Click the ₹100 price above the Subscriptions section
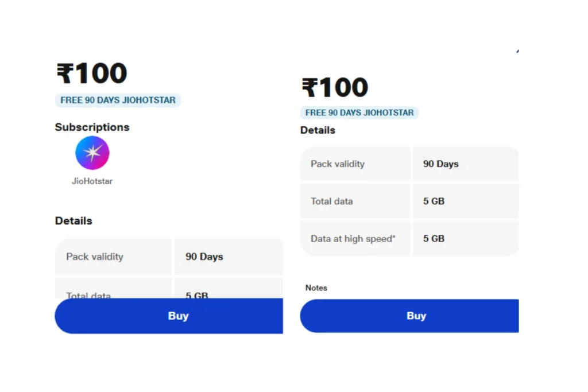The image size is (588, 392). [x=92, y=73]
